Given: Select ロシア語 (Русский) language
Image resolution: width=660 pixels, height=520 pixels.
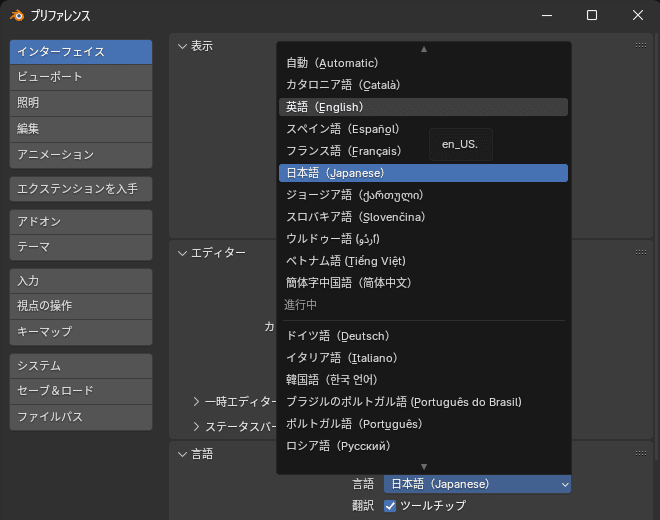Looking at the screenshot, I should 423,446.
